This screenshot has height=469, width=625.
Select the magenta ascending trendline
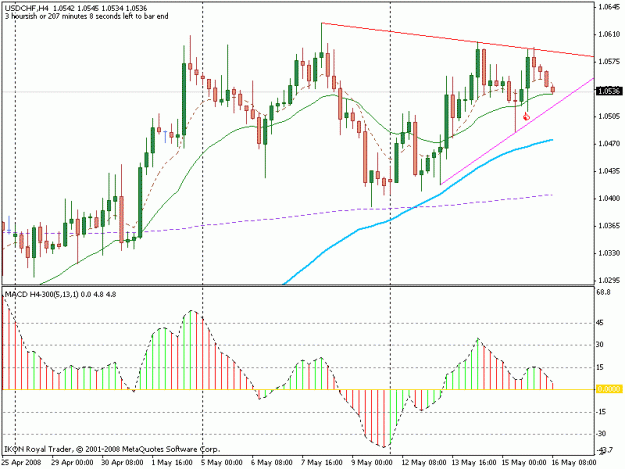click(x=517, y=131)
